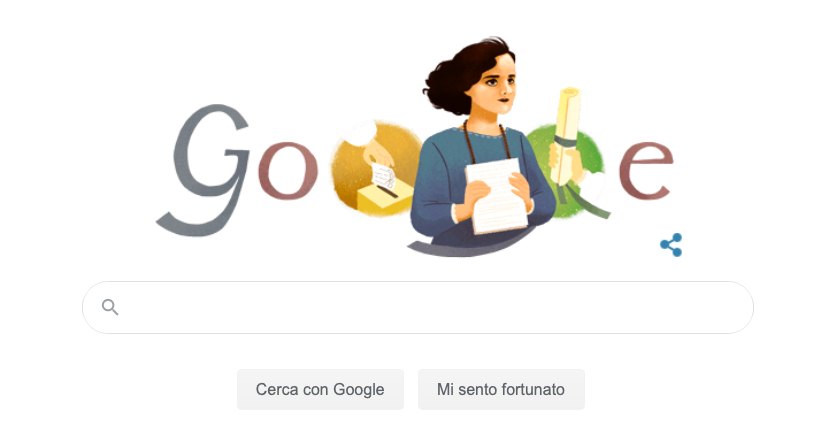Click the hand dropping ballot paper
Screen dimensions: 824x435
click(x=377, y=152)
